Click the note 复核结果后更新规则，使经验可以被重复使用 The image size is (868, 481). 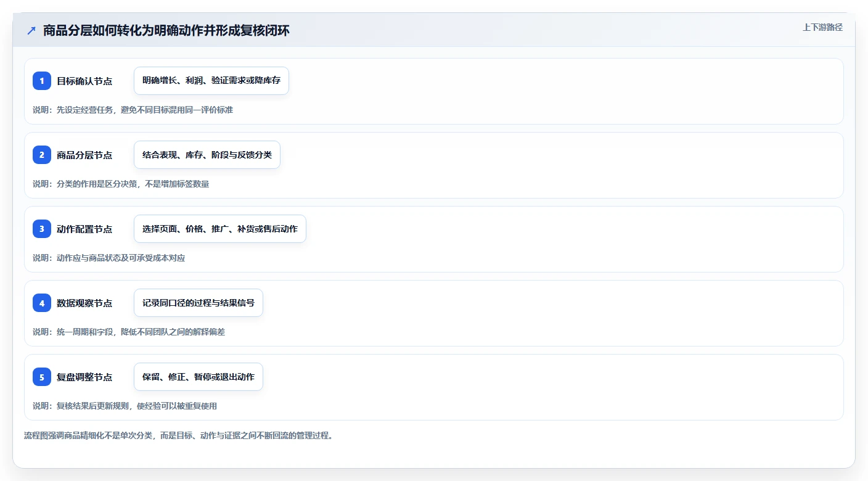[137, 406]
